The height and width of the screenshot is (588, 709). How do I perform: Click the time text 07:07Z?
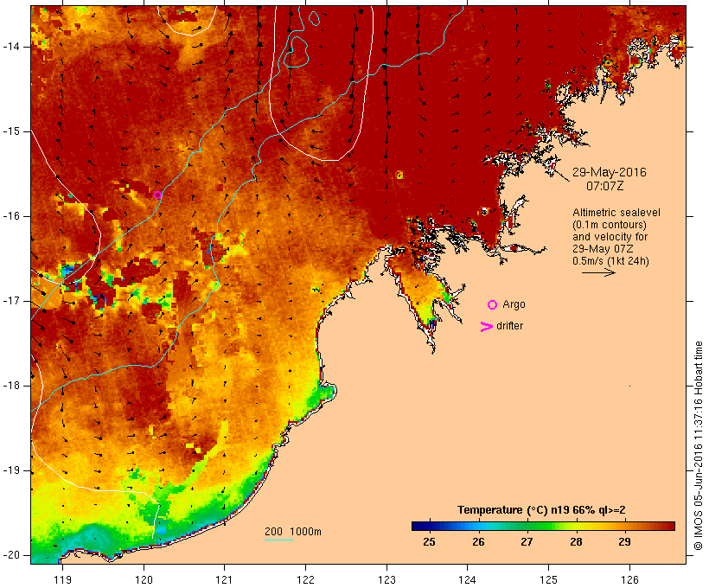(x=604, y=186)
